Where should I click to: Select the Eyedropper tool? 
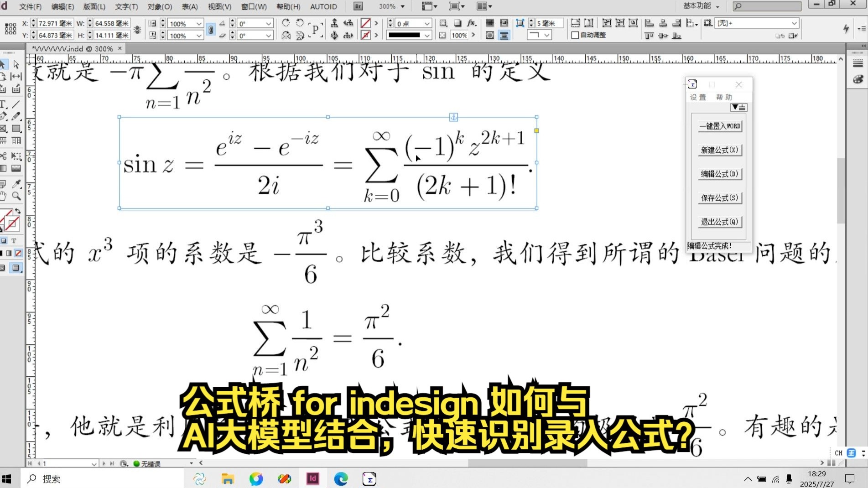pyautogui.click(x=16, y=184)
